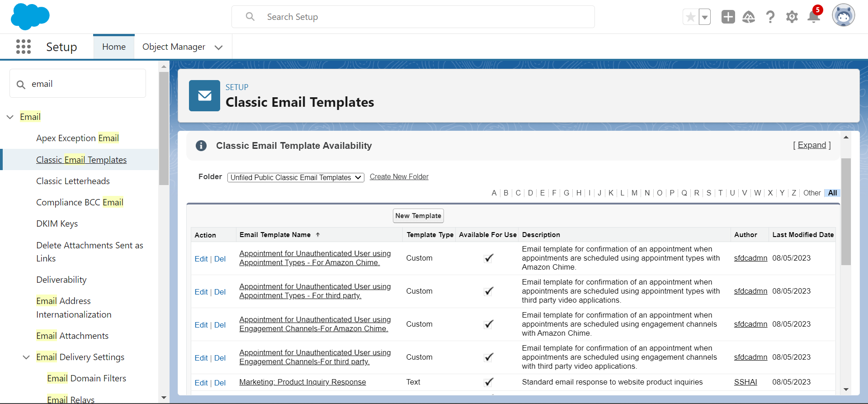Open the Trailhead guidance icon
Viewport: 868px width, 404px height.
coord(749,17)
